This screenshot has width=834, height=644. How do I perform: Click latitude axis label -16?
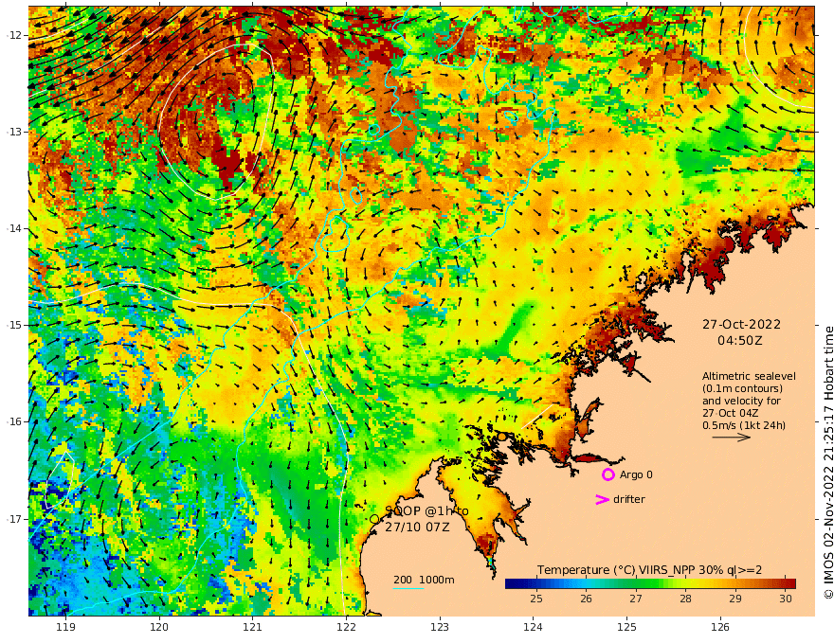14,421
